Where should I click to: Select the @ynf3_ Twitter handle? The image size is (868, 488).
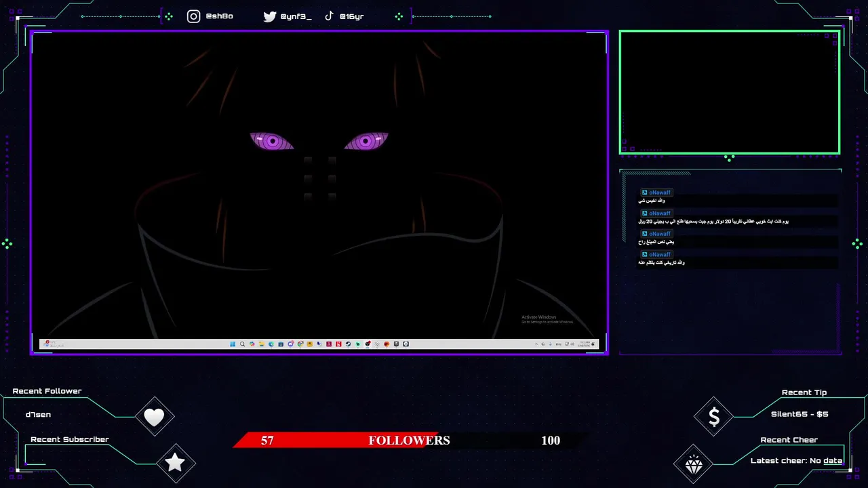[296, 16]
